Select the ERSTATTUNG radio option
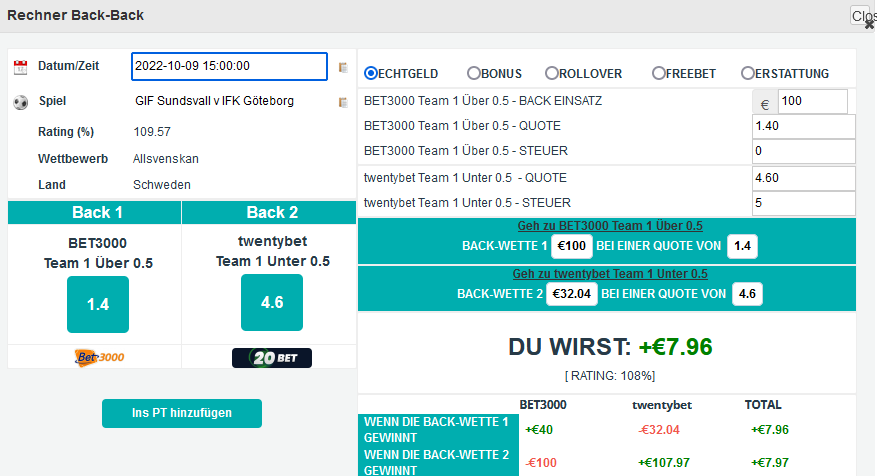 point(747,73)
